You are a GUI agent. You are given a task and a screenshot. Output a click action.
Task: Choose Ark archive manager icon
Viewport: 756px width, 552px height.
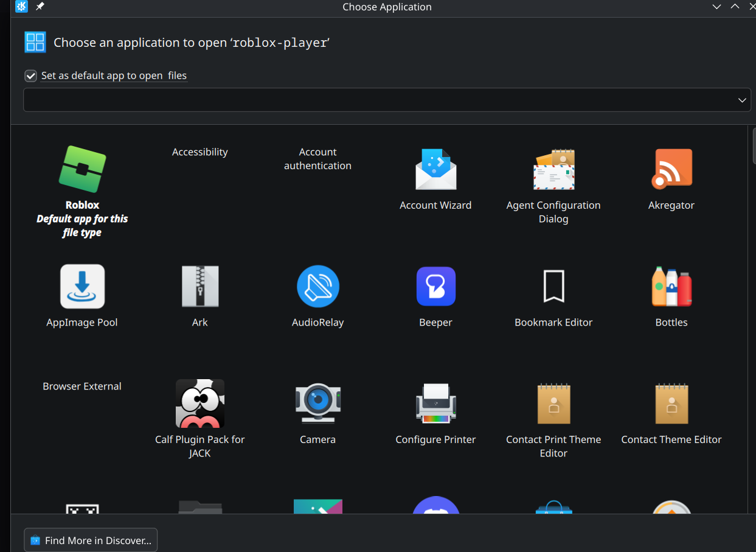[x=199, y=287]
